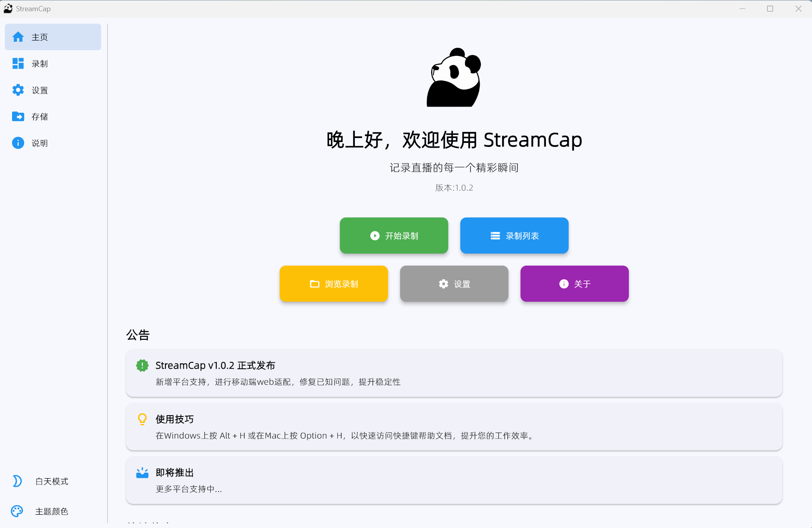
Task: Start recording with the green 开始录制 button
Action: click(394, 236)
